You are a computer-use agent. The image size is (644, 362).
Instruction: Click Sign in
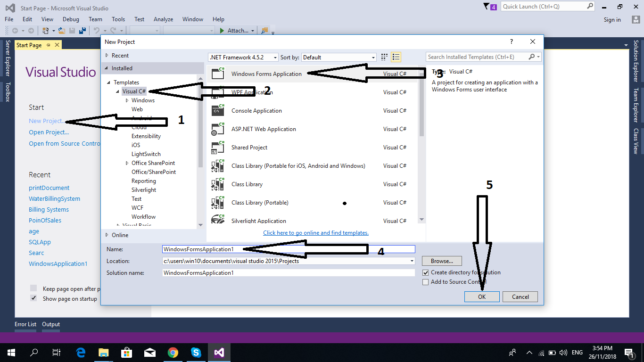pos(612,20)
